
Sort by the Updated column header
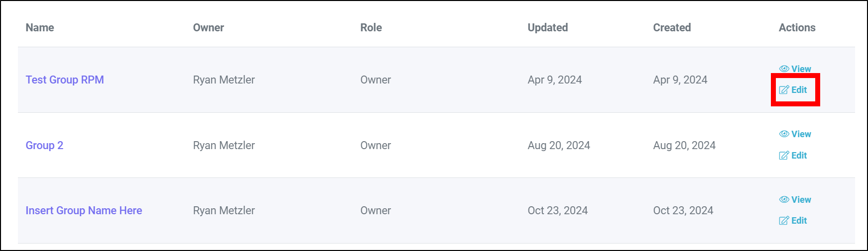tap(548, 28)
